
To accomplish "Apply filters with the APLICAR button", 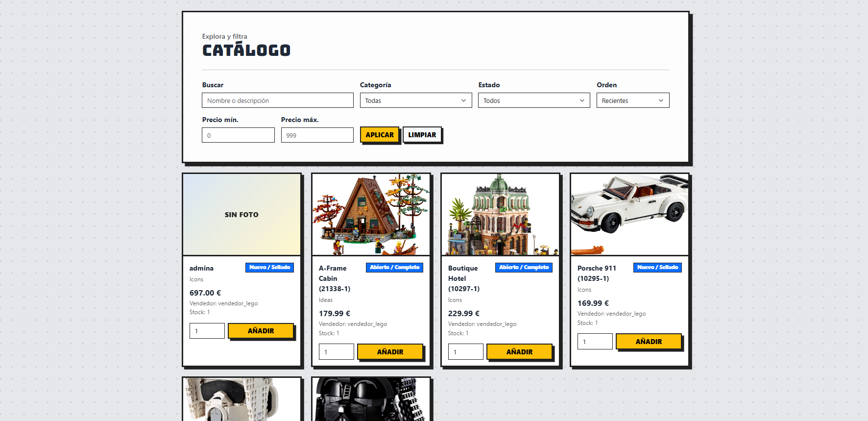I will (380, 135).
